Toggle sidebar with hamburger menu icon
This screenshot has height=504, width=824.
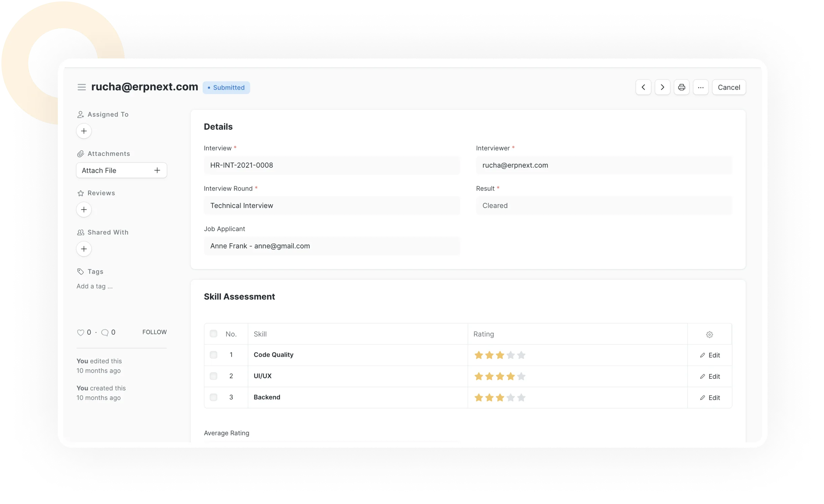coord(81,87)
